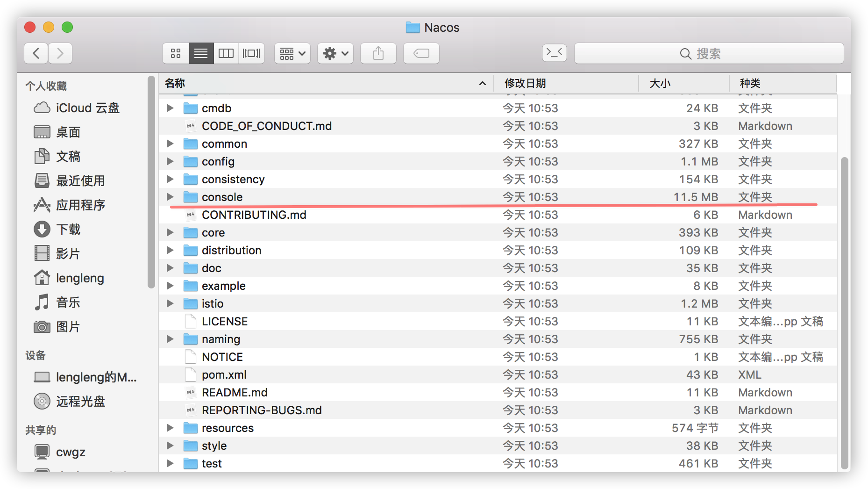Click the console folder icon
Image resolution: width=868 pixels, height=489 pixels.
tap(190, 197)
